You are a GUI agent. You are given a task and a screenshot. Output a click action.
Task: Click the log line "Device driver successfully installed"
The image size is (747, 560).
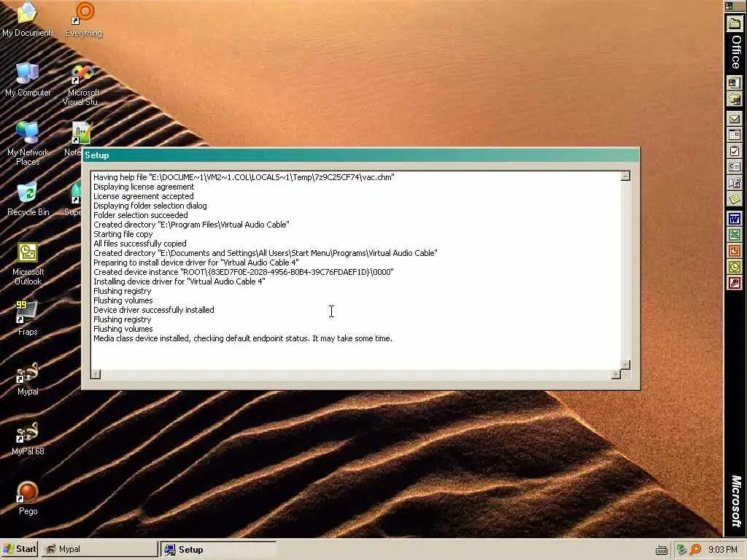pyautogui.click(x=154, y=310)
